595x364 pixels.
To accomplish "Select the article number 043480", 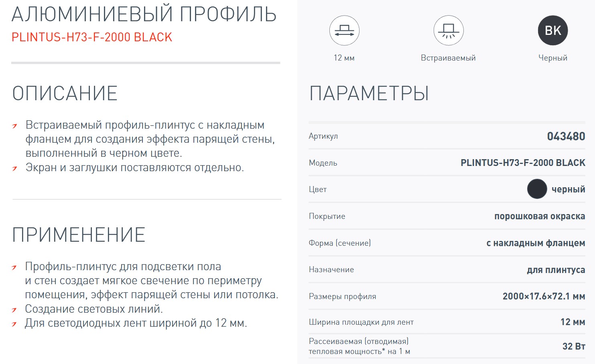I will 566,136.
